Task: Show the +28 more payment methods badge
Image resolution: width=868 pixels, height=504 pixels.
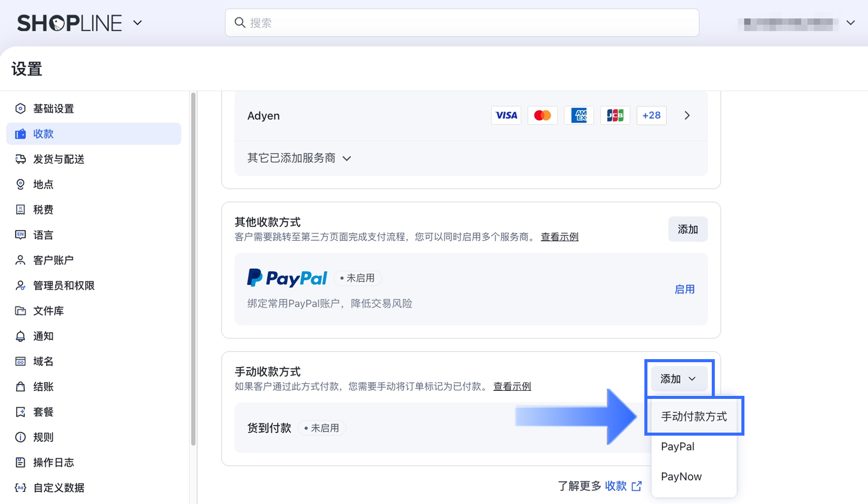Action: click(652, 115)
